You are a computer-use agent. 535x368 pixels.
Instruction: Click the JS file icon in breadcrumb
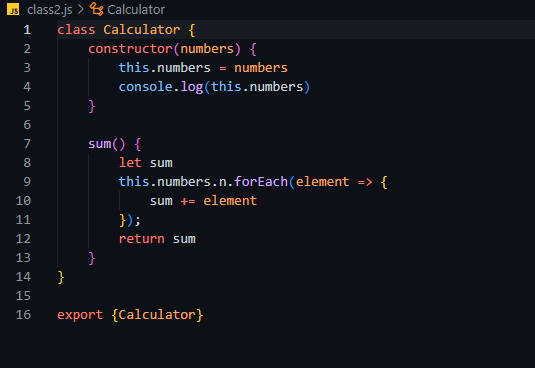(x=13, y=10)
